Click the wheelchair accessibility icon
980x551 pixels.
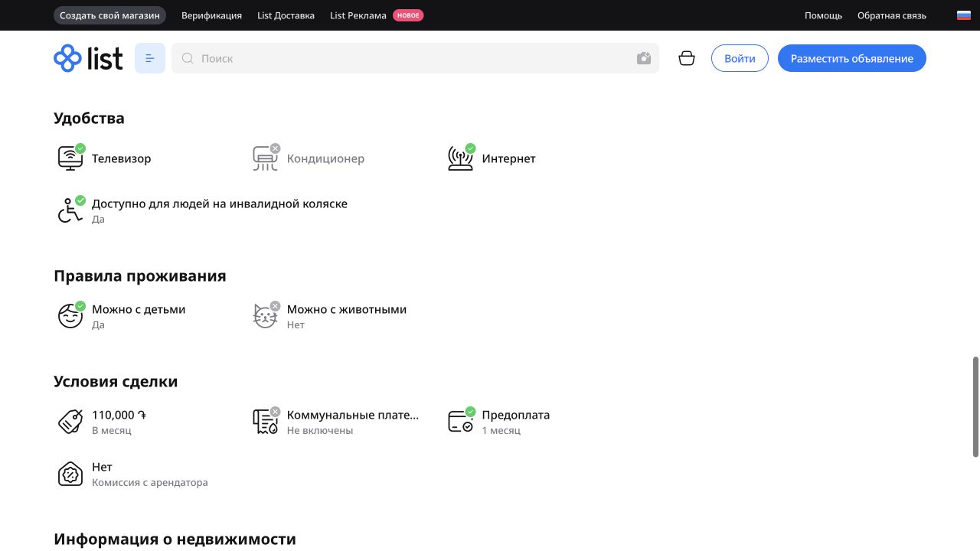70,210
